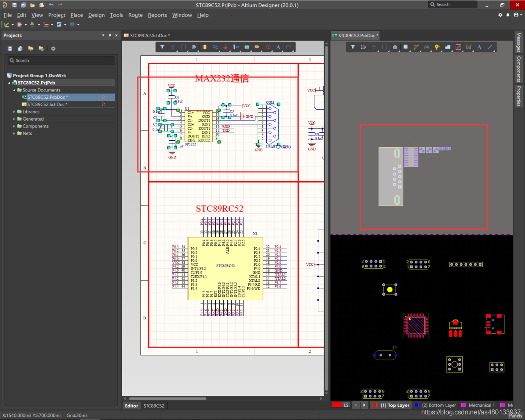
Task: Pick the schematic selection rectangle tool
Action: [183, 47]
